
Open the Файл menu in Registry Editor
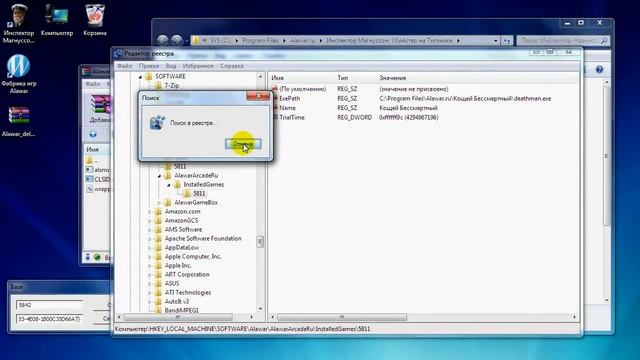click(124, 66)
